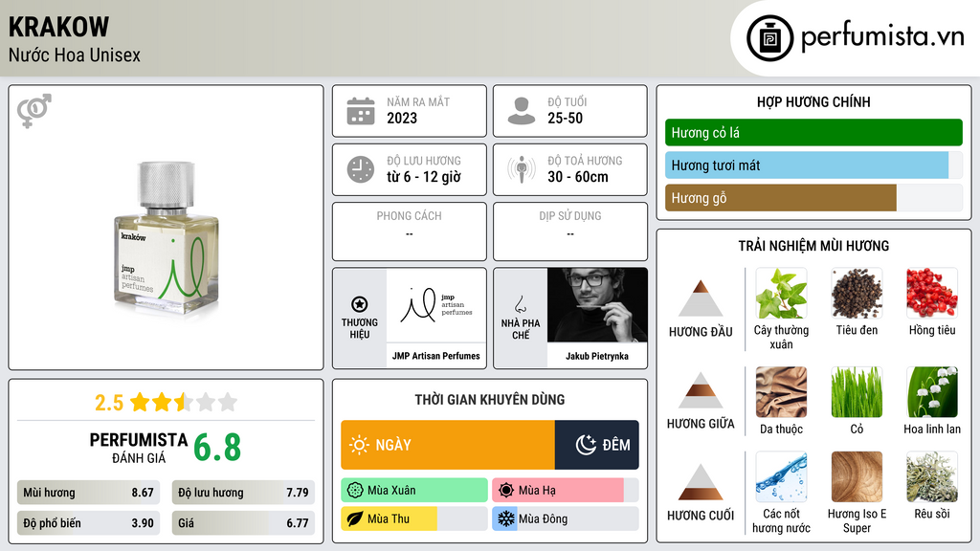
Task: Click the KRAKOW title text
Action: (58, 27)
